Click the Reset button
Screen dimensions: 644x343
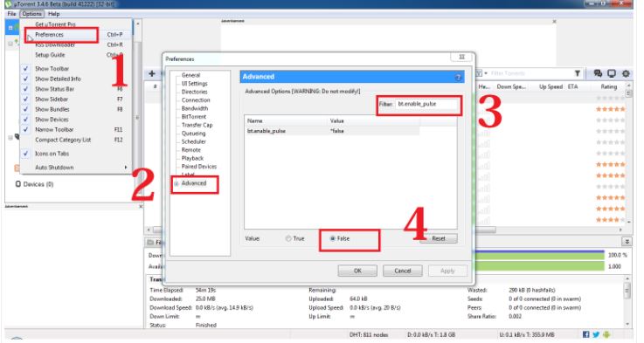[439, 238]
